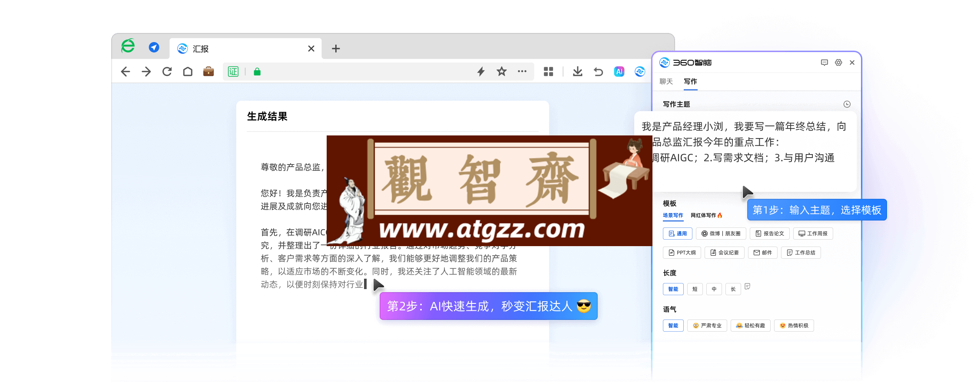980x382 pixels.
Task: Choose the 微博 | 朋友圈 template
Action: pyautogui.click(x=721, y=234)
